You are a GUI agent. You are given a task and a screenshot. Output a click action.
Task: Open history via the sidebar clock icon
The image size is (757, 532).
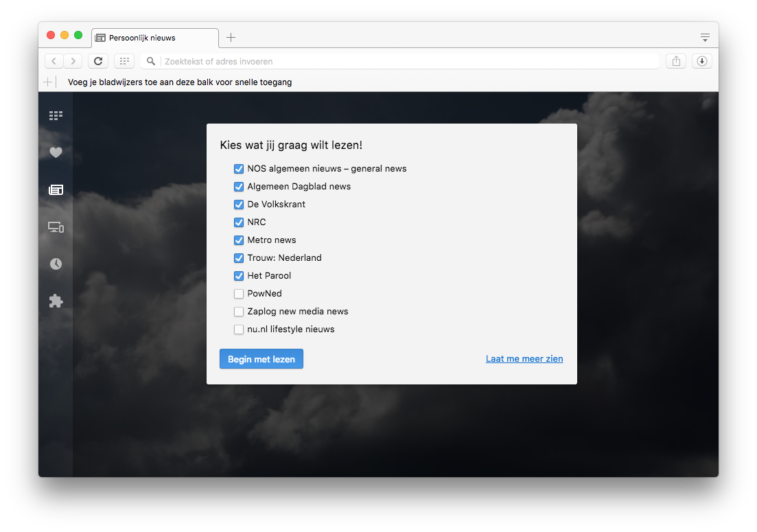pyautogui.click(x=56, y=264)
